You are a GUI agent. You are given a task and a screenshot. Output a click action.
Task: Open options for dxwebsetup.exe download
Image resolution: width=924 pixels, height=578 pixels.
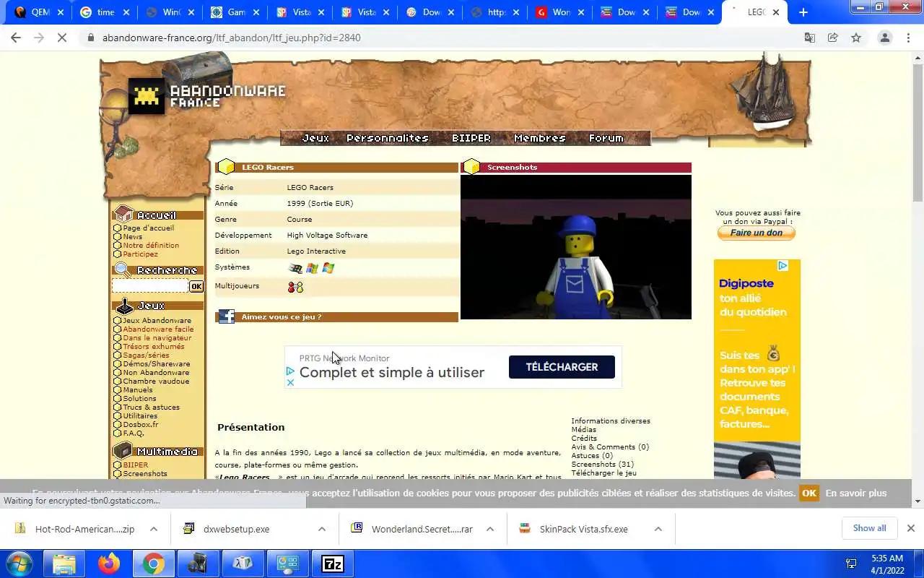pyautogui.click(x=322, y=529)
